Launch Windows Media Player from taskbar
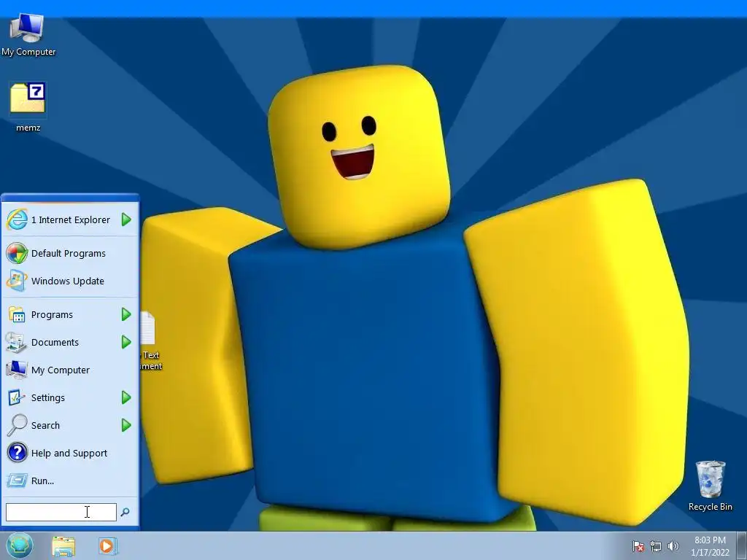Viewport: 747px width, 560px height. click(x=108, y=546)
